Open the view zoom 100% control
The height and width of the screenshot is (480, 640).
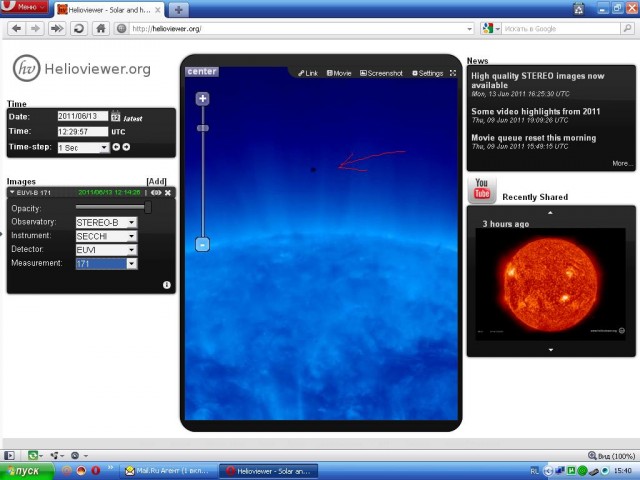click(611, 456)
